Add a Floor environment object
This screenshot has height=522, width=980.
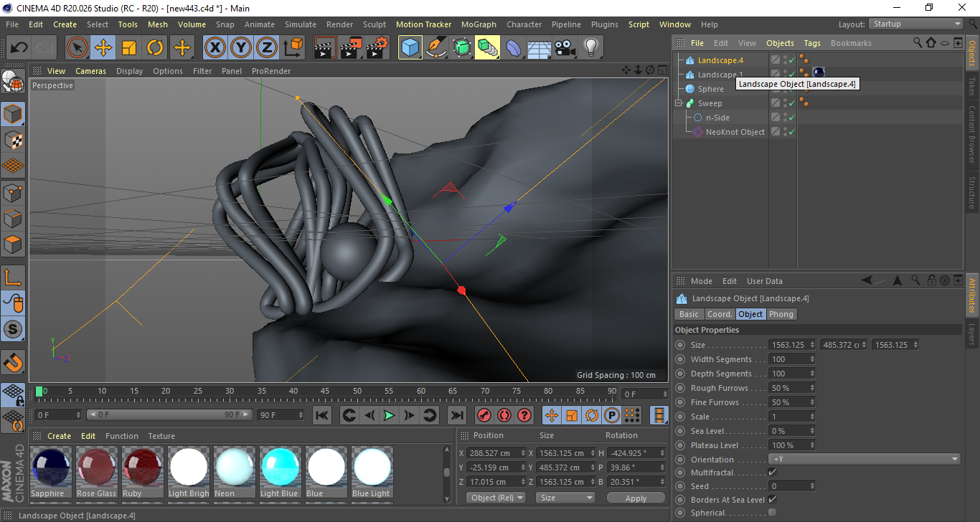[540, 48]
